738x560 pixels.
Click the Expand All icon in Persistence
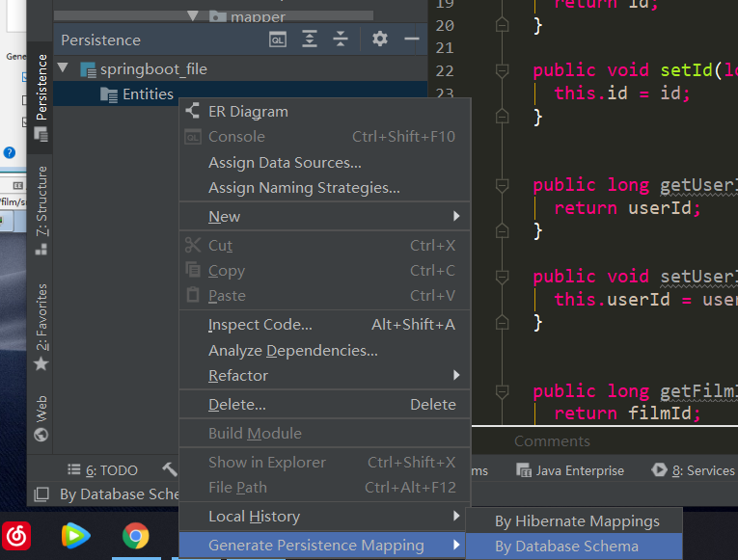click(x=309, y=40)
